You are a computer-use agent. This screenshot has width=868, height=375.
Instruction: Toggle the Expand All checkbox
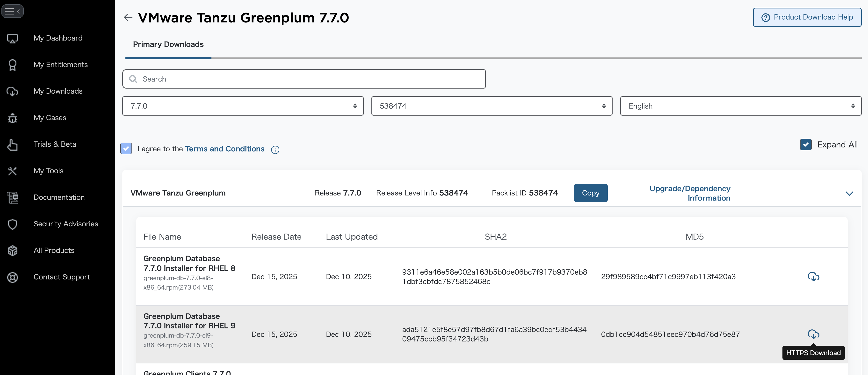pos(806,145)
